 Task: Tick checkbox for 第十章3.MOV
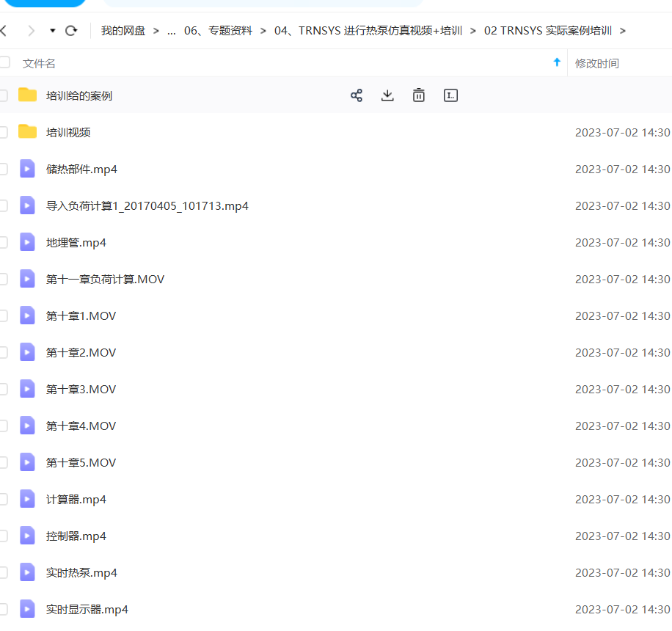tap(4, 389)
